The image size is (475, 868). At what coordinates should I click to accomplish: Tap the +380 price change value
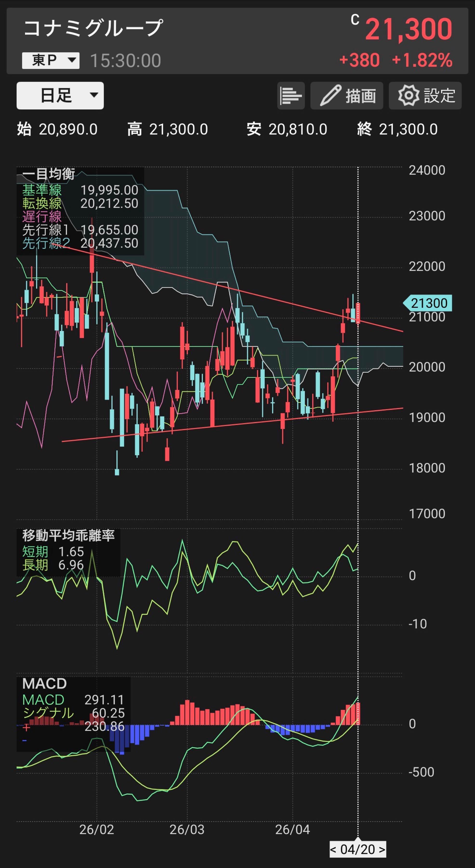click(359, 60)
